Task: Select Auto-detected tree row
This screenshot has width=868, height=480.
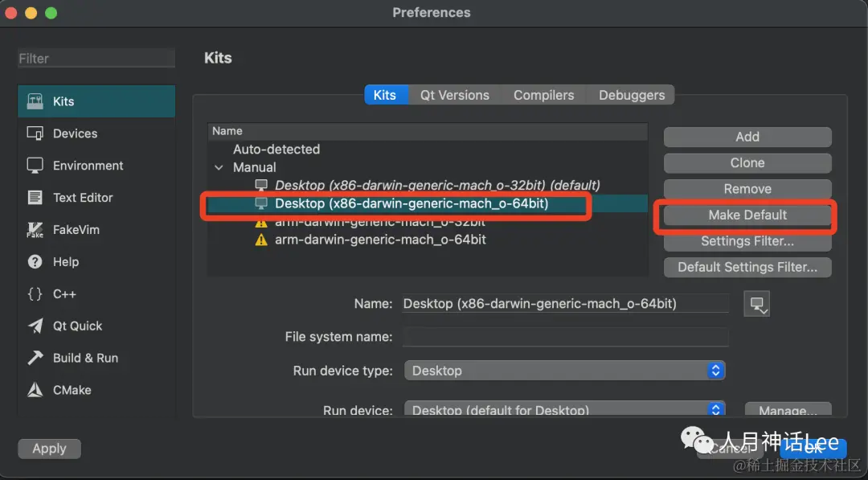Action: click(428, 149)
